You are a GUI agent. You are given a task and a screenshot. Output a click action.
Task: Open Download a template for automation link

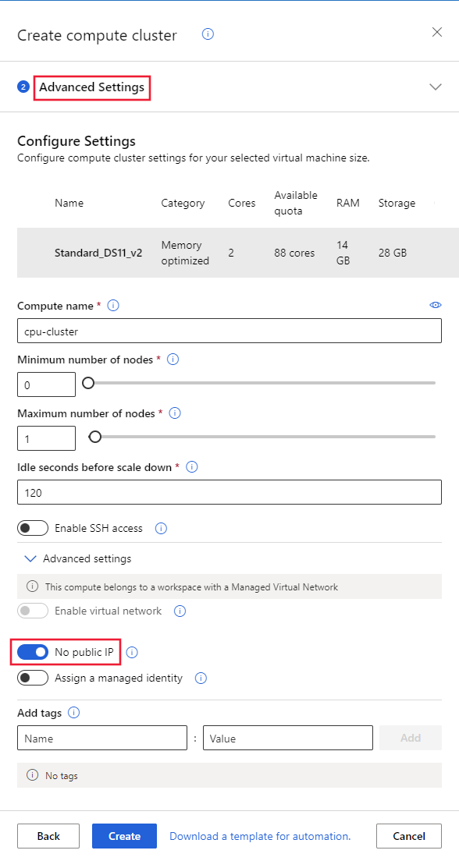click(x=260, y=836)
